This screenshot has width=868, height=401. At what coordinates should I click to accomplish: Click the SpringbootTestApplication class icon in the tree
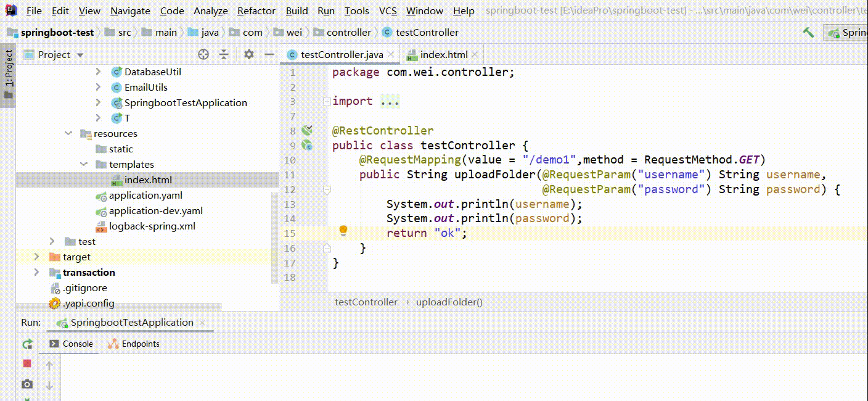point(116,102)
